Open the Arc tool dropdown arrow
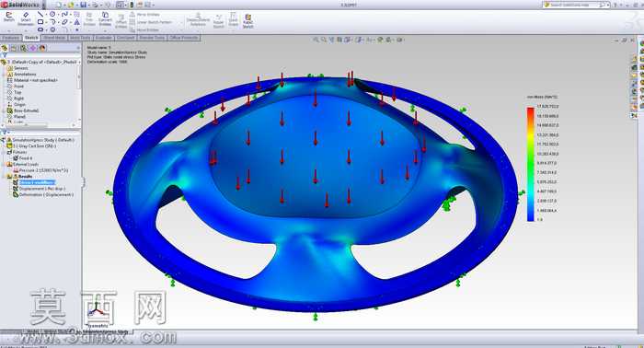 click(x=58, y=23)
